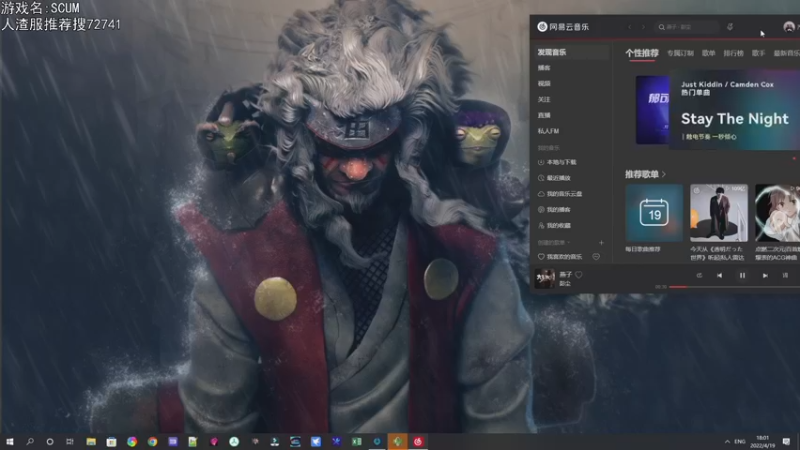Open Excel from the taskbar

pos(357,441)
